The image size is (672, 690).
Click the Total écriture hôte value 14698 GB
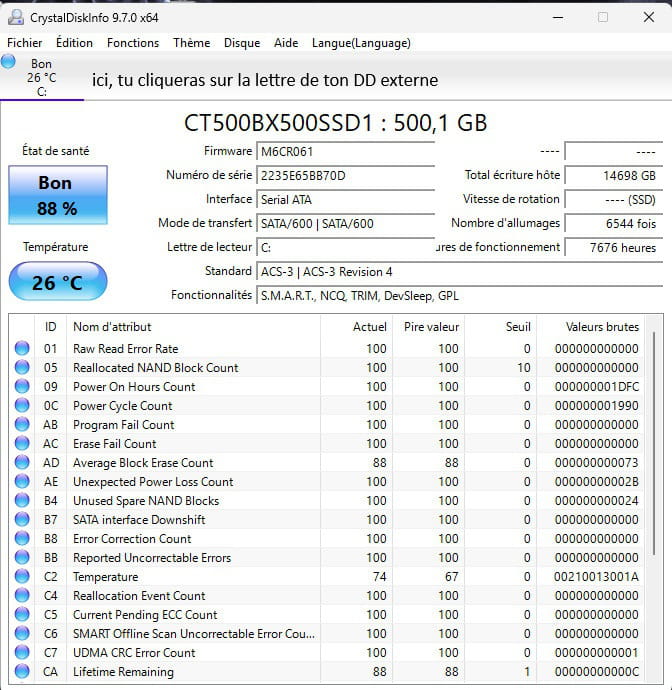coord(613,176)
